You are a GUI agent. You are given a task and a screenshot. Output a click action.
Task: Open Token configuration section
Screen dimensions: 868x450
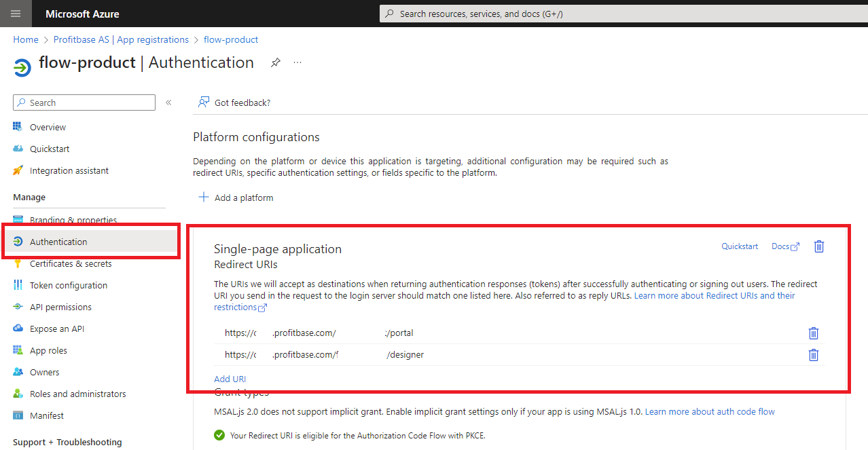coord(68,285)
